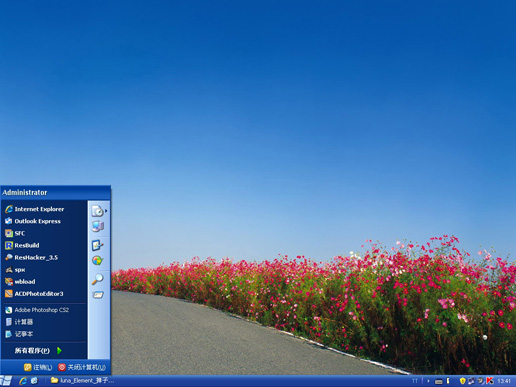Click the yellow shield security tray icon
The width and height of the screenshot is (516, 387).
(462, 381)
